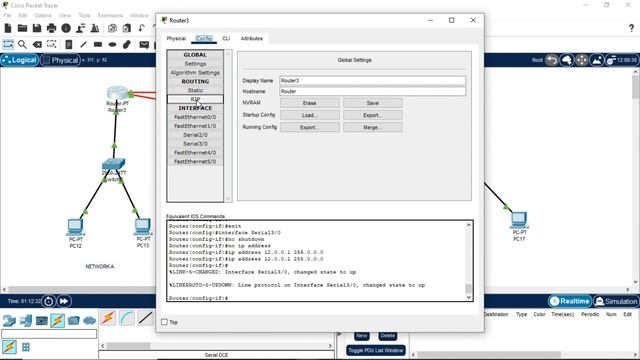Image resolution: width=640 pixels, height=360 pixels.
Task: Switch to Logical workspace view
Action: 20,60
